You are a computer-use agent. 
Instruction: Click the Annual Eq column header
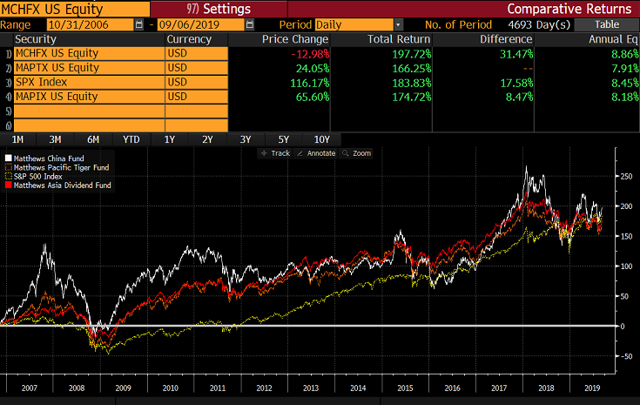(x=613, y=39)
